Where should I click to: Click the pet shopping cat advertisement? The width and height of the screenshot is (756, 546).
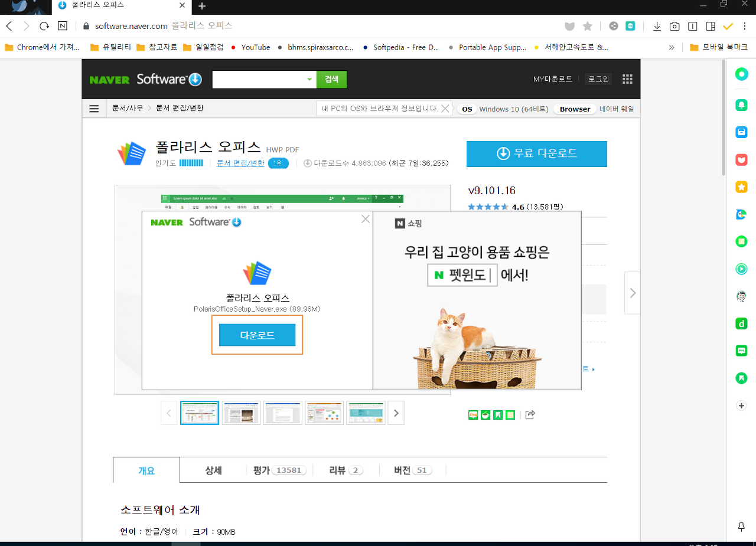(477, 300)
